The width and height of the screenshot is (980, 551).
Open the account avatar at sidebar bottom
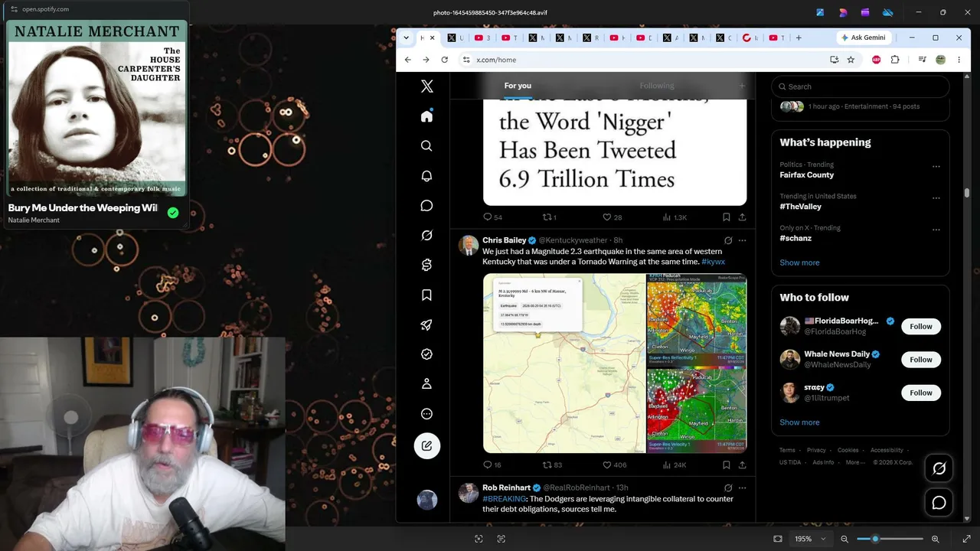point(427,500)
